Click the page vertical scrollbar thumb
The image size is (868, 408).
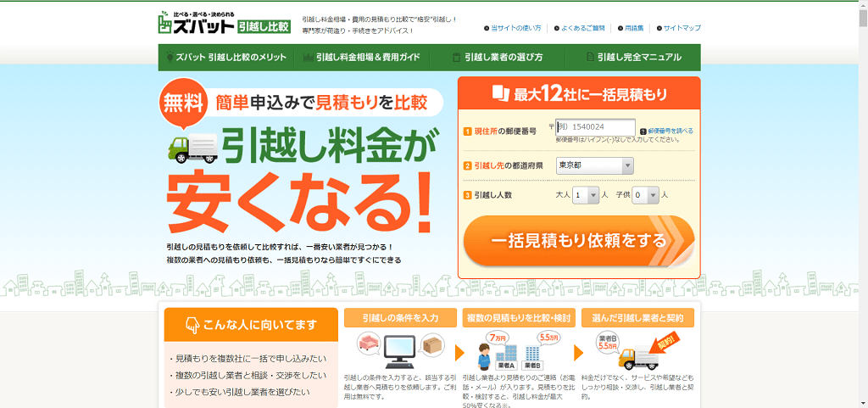click(x=863, y=19)
